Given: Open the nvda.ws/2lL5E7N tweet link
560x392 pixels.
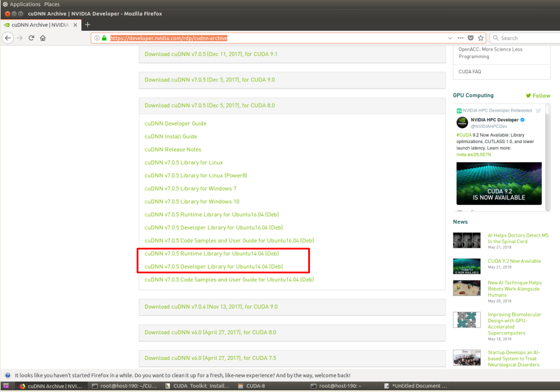Looking at the screenshot, I should [473, 155].
